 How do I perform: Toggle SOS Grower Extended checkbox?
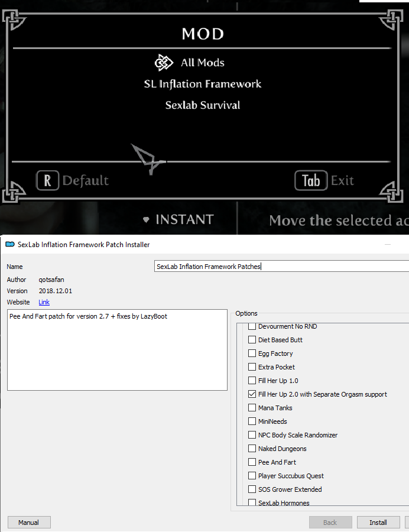[252, 489]
